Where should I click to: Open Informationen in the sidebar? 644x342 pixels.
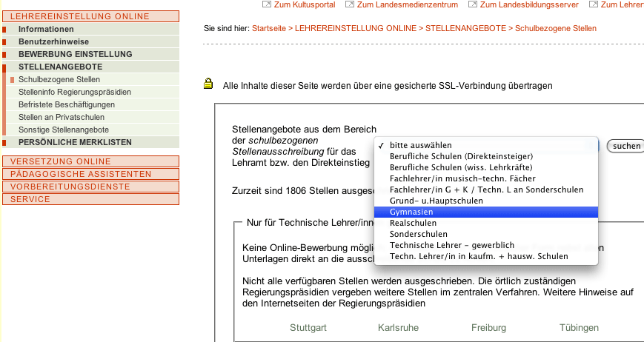(x=46, y=29)
